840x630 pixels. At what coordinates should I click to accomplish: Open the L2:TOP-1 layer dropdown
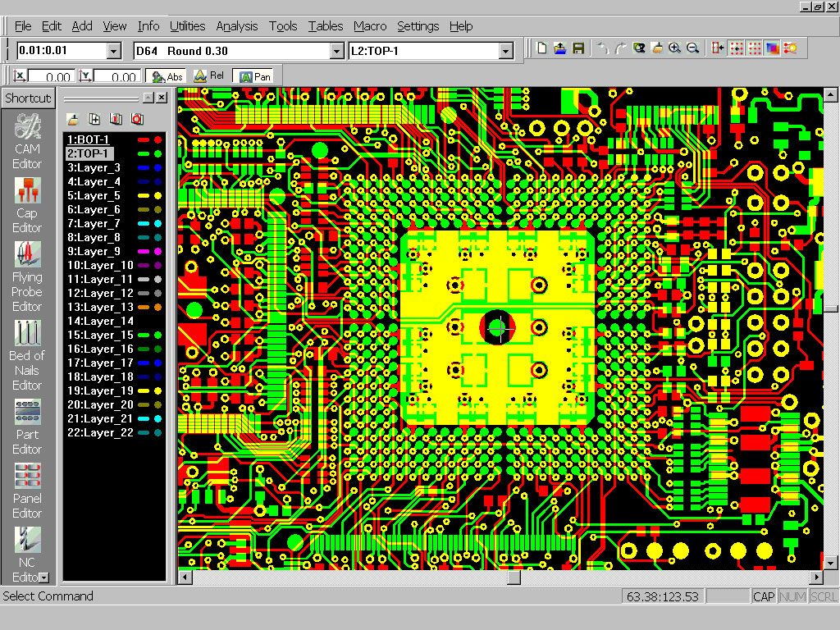(x=505, y=51)
